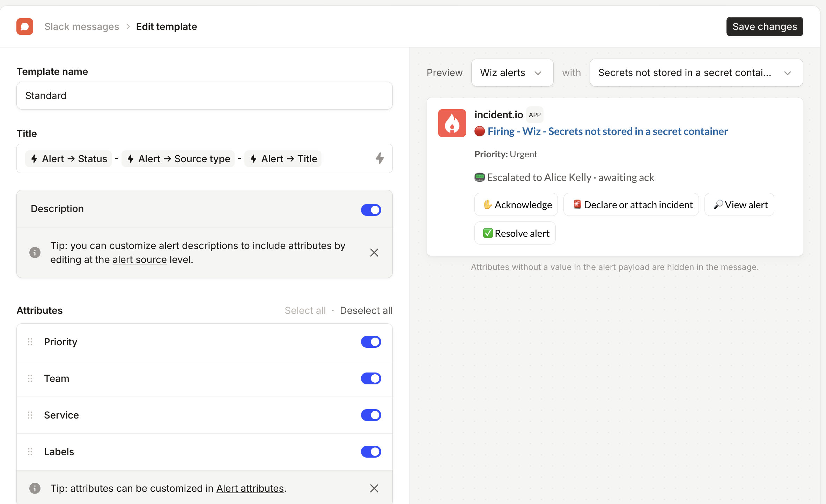Select the Alert → Status title chip
The height and width of the screenshot is (504, 826).
click(x=69, y=159)
